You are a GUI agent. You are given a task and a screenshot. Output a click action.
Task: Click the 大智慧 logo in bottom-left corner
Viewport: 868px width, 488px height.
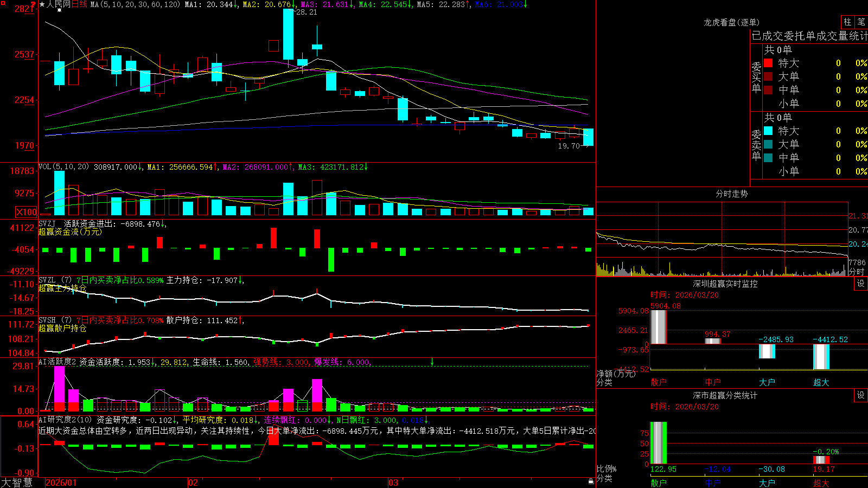17,483
